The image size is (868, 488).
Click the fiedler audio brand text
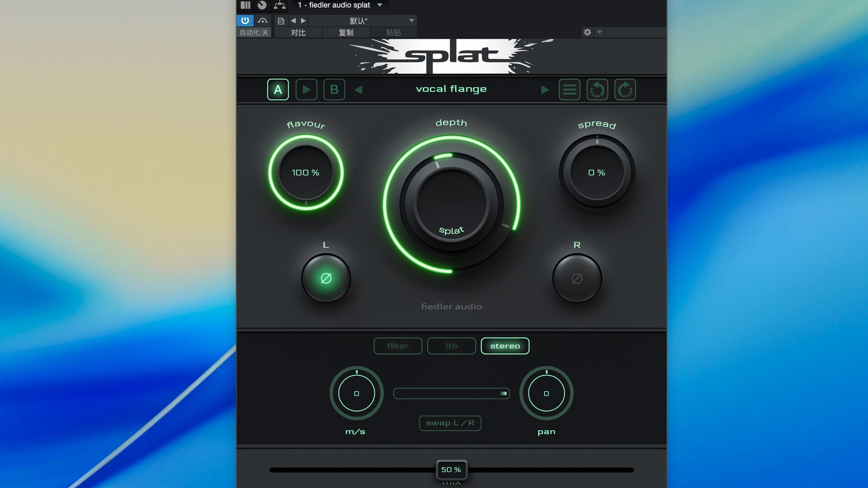[451, 307]
